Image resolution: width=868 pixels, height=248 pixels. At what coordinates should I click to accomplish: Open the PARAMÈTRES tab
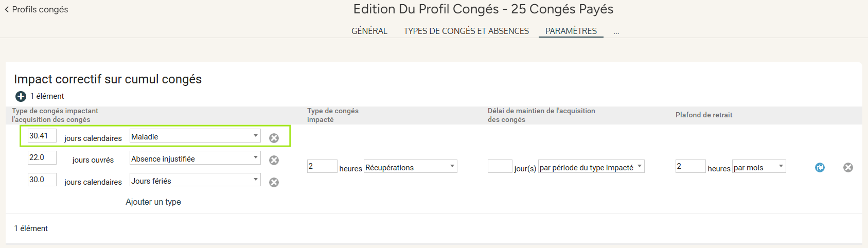(x=571, y=31)
